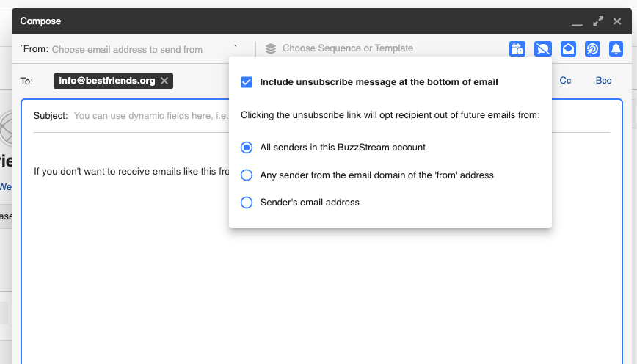The height and width of the screenshot is (364, 637).
Task: Select Any sender from the email domain option
Action: 247,175
